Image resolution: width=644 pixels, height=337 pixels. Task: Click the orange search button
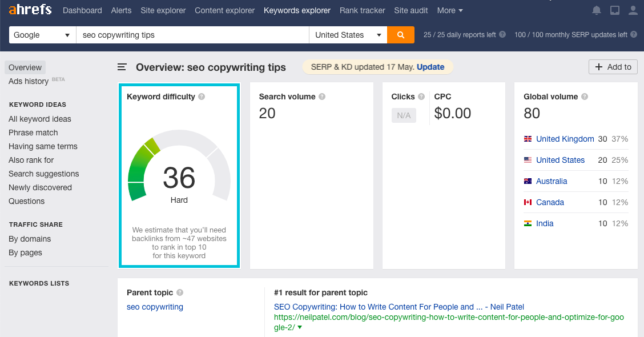click(x=401, y=35)
